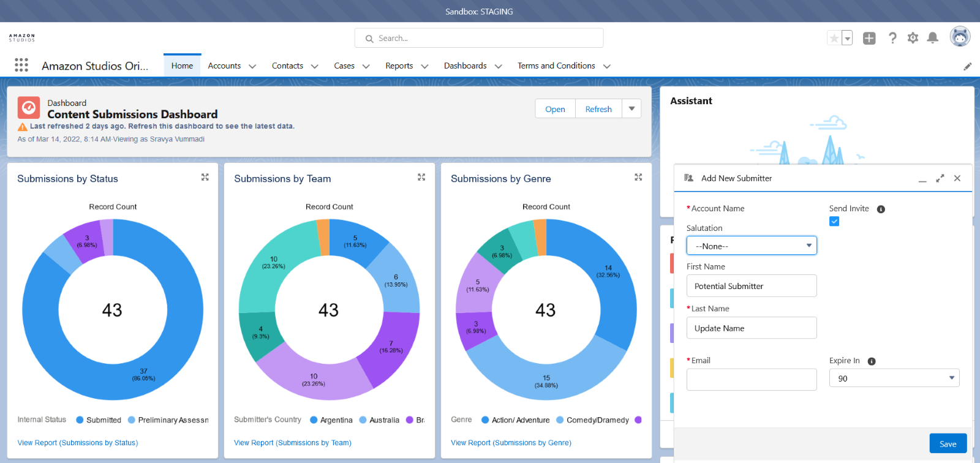
Task: Click the Send Invite info icon
Action: (881, 209)
